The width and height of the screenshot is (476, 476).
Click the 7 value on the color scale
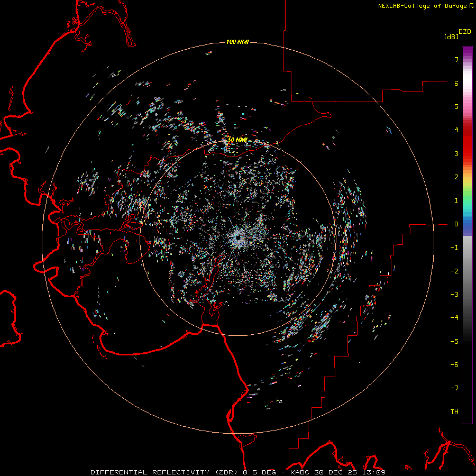coord(456,59)
